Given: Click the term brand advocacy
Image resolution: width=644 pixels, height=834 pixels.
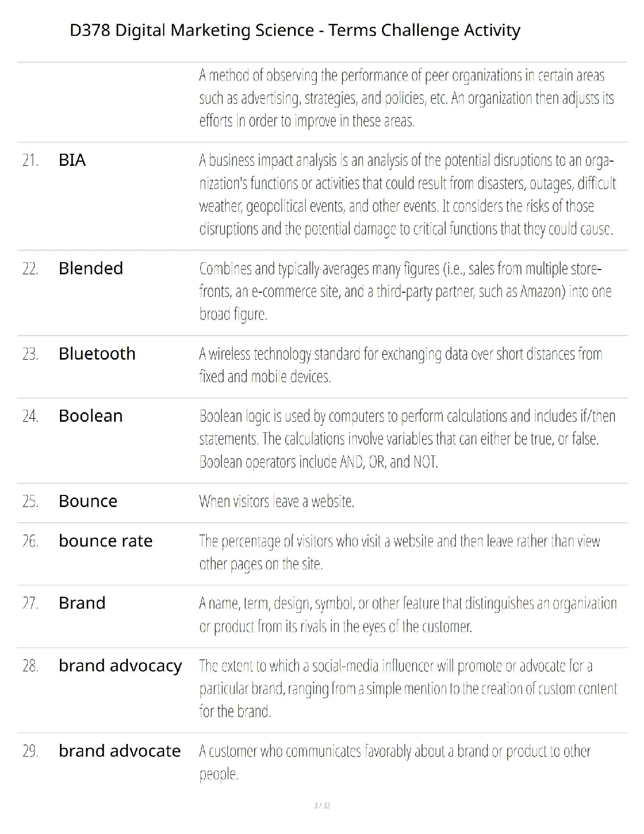Looking at the screenshot, I should pos(120,666).
